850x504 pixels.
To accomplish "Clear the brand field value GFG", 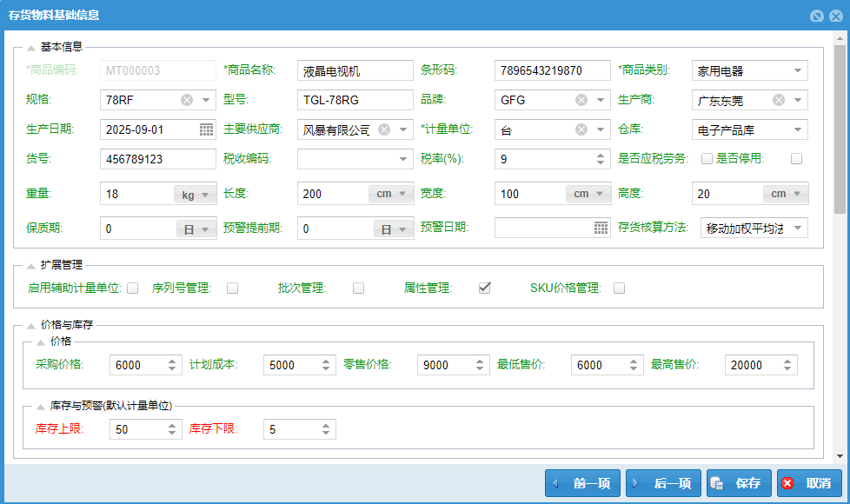I will click(581, 100).
